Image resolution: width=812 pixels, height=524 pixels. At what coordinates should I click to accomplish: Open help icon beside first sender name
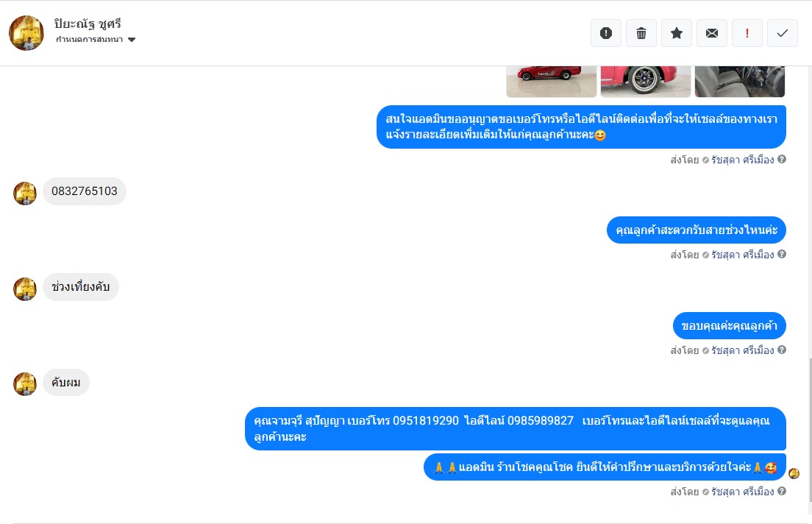(x=782, y=159)
